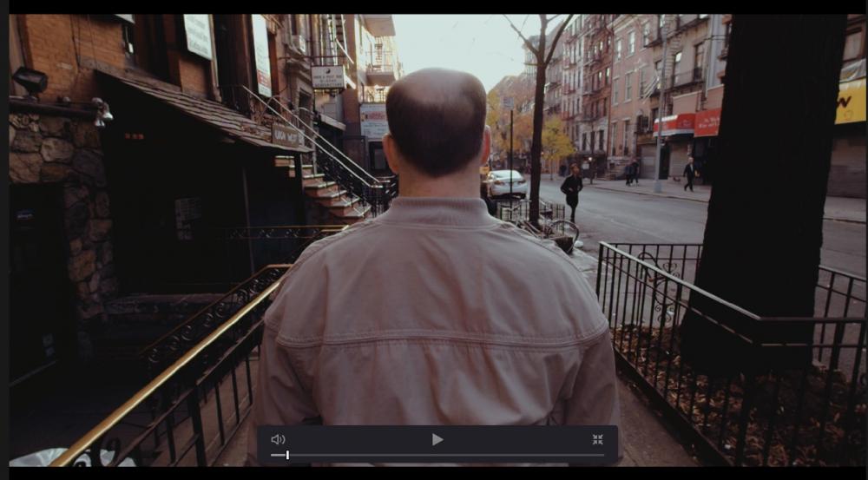Seek to the middle of the progress bar
This screenshot has height=480, width=868.
click(437, 455)
